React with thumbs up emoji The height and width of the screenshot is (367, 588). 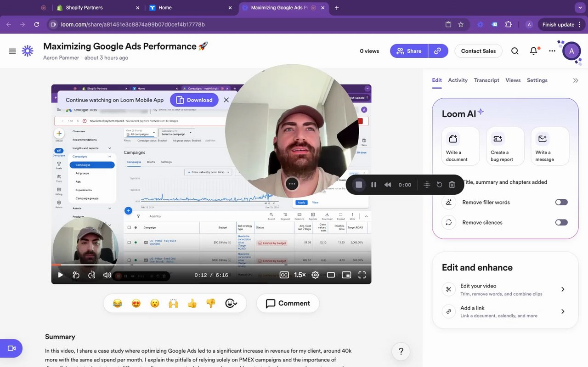[x=192, y=303]
